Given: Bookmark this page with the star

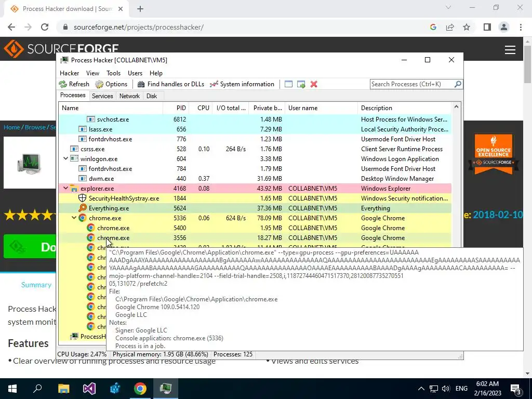Looking at the screenshot, I should [x=467, y=27].
